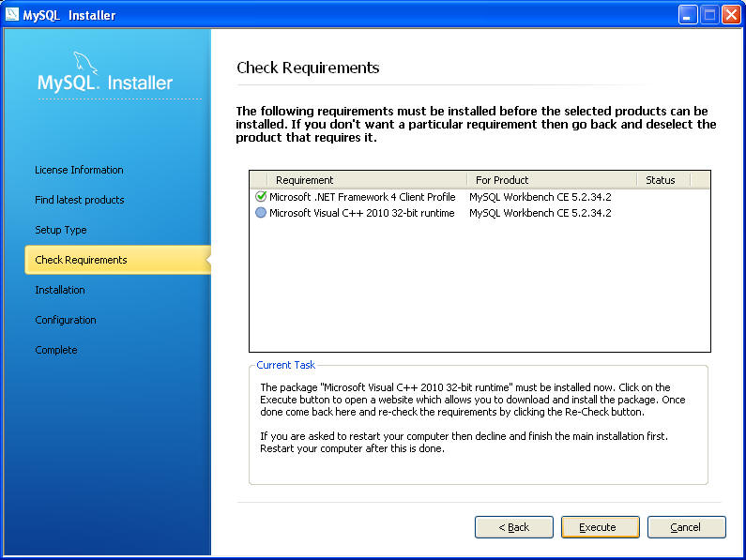The width and height of the screenshot is (746, 560).
Task: Click the MySQL dolphin logo in the sidebar
Action: click(x=85, y=63)
